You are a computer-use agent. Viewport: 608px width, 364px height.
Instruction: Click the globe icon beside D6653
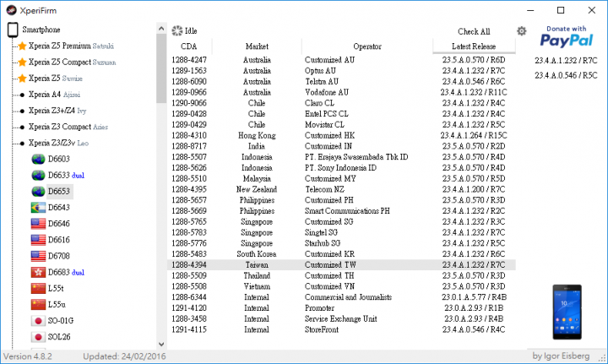coord(38,192)
